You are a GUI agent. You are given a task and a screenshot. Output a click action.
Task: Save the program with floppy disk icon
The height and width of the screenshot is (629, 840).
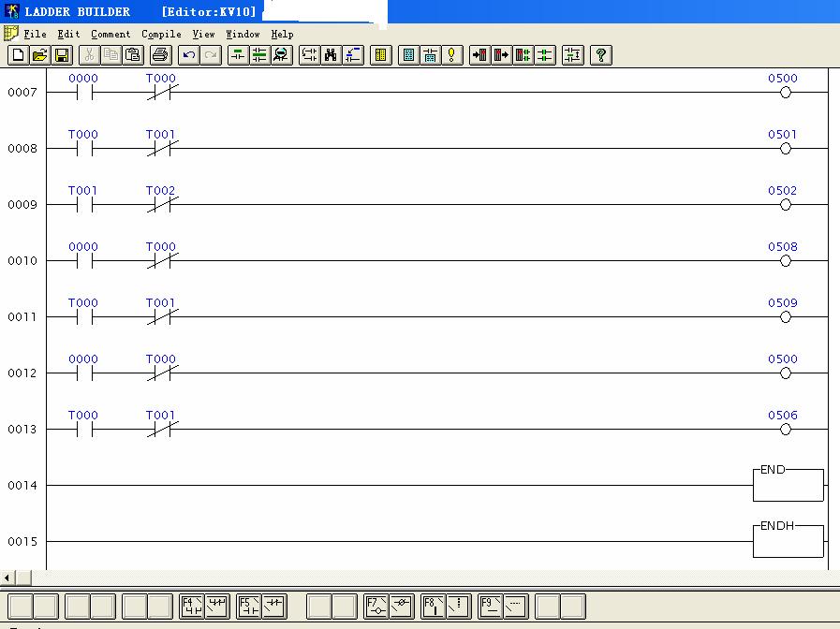point(62,55)
